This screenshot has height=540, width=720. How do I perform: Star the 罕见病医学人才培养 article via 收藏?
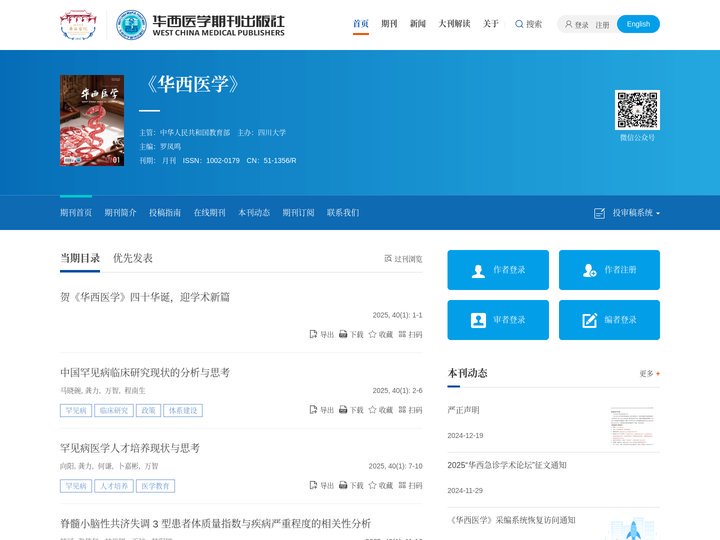372,484
